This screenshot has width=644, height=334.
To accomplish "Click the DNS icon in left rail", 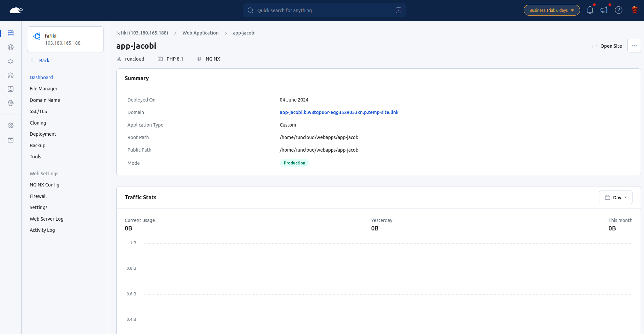I will coord(11,103).
